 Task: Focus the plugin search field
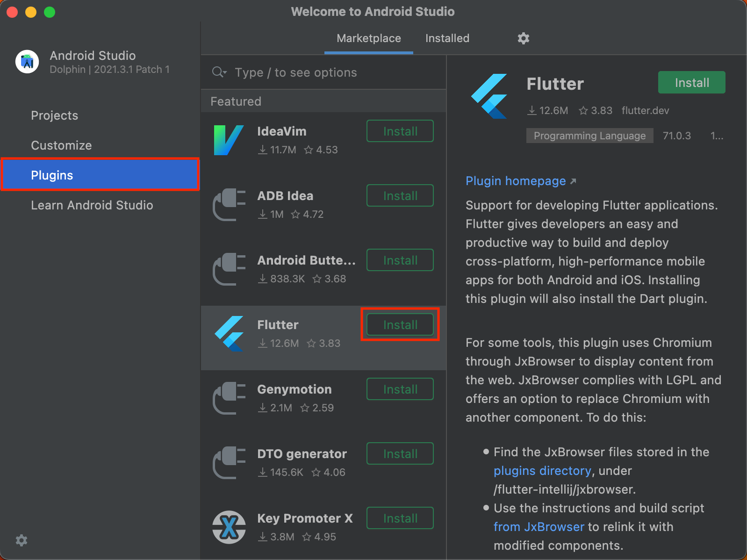(x=323, y=72)
